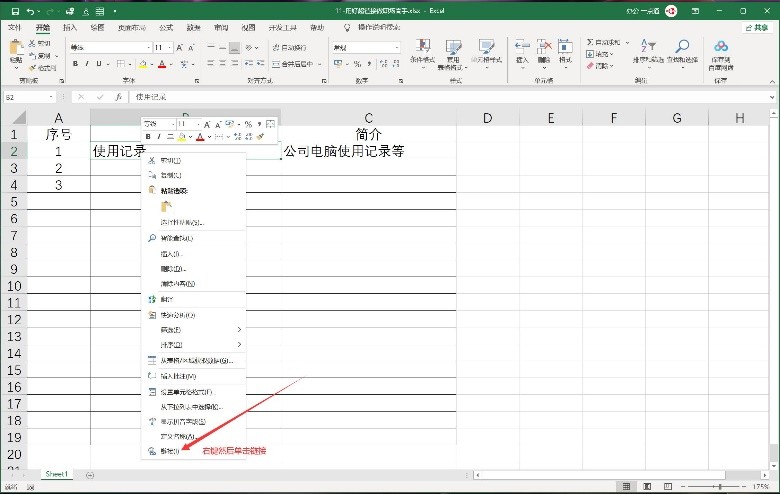Click the ribbon red font color swatch
The image size is (780, 494).
pyautogui.click(x=162, y=64)
